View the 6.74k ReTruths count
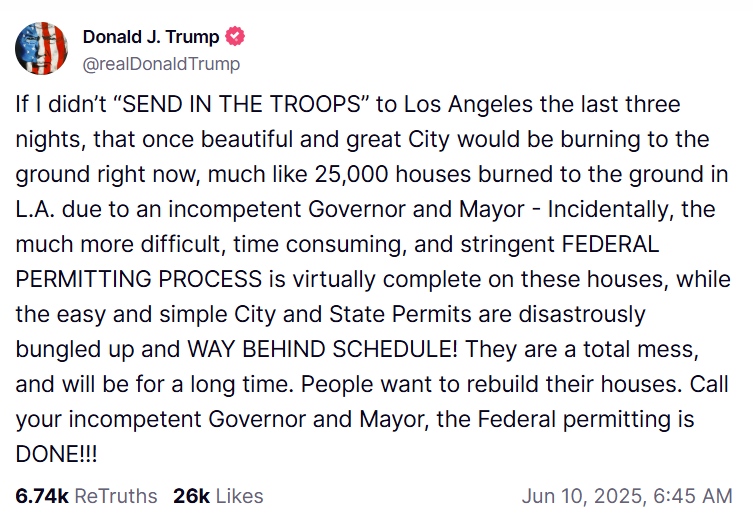The image size is (753, 521). click(x=43, y=496)
